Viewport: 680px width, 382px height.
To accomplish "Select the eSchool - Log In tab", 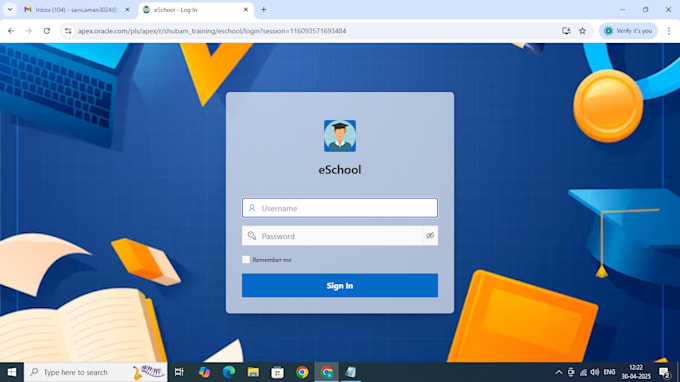I will [195, 10].
